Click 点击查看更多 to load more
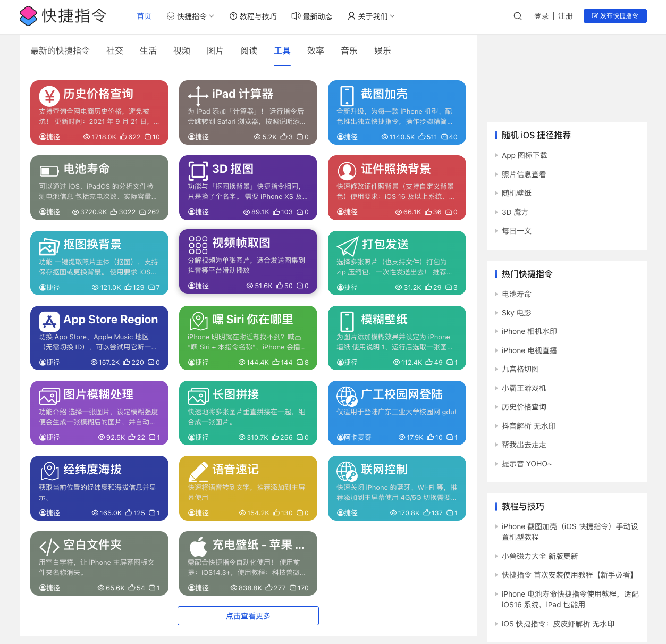The image size is (666, 644). click(x=248, y=616)
